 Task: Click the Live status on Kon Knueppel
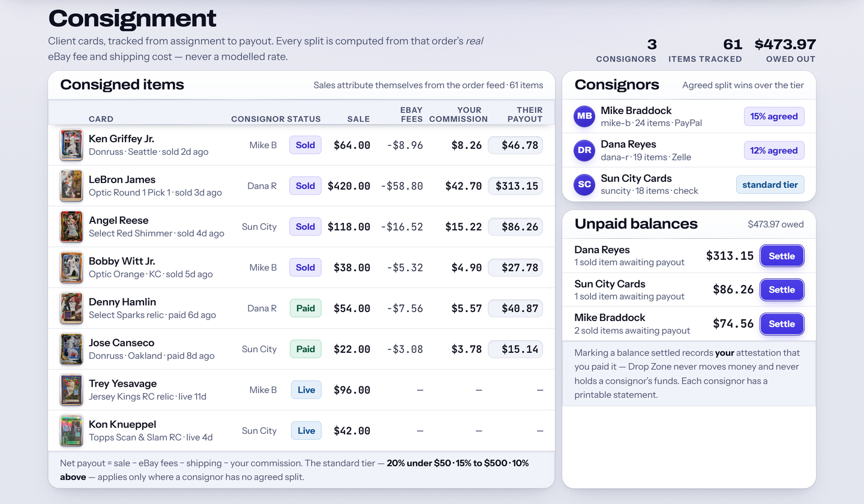tap(306, 431)
